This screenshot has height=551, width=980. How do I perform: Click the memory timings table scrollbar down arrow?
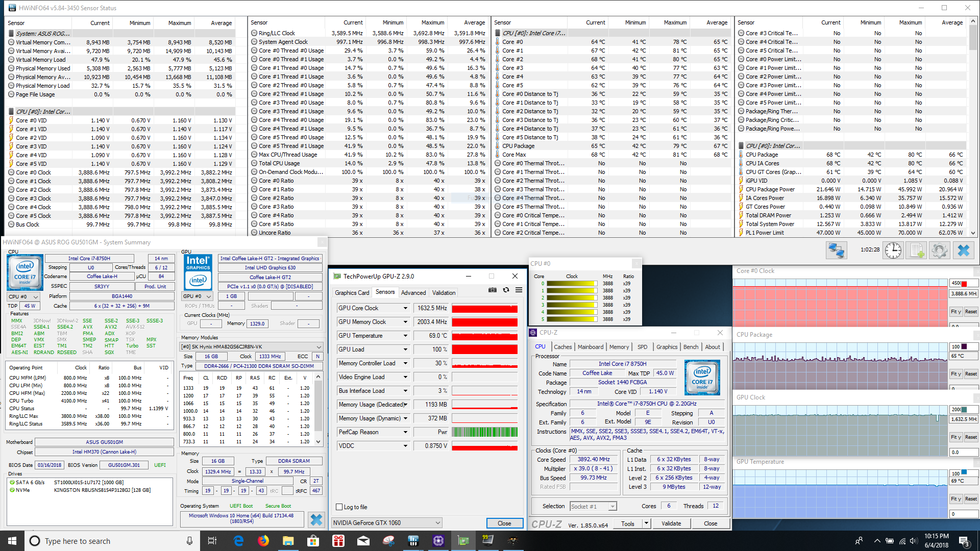[x=318, y=442]
